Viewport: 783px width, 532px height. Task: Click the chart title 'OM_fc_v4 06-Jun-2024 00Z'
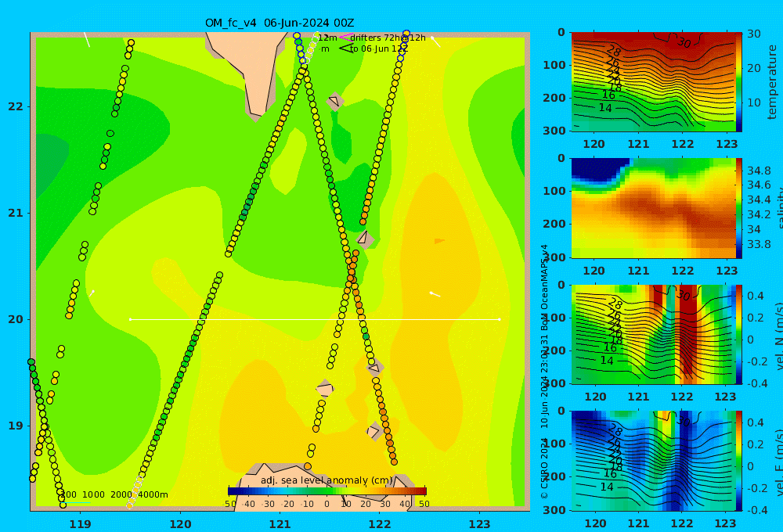280,23
